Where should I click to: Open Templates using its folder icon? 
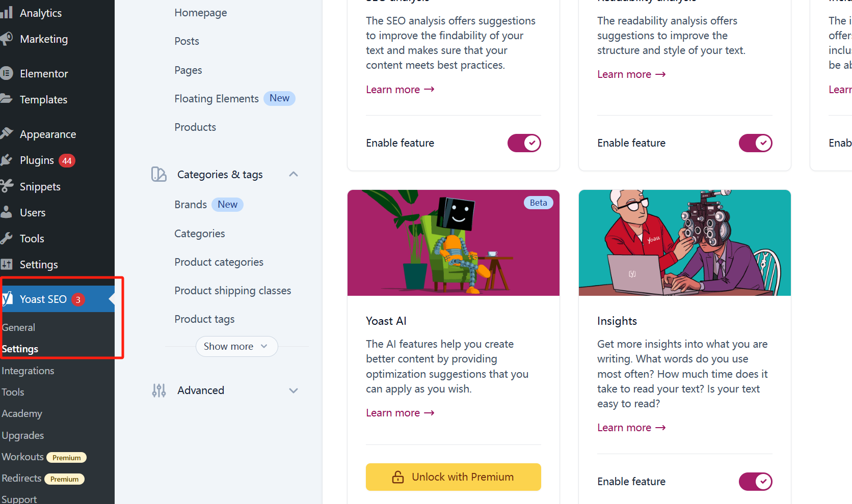click(7, 99)
